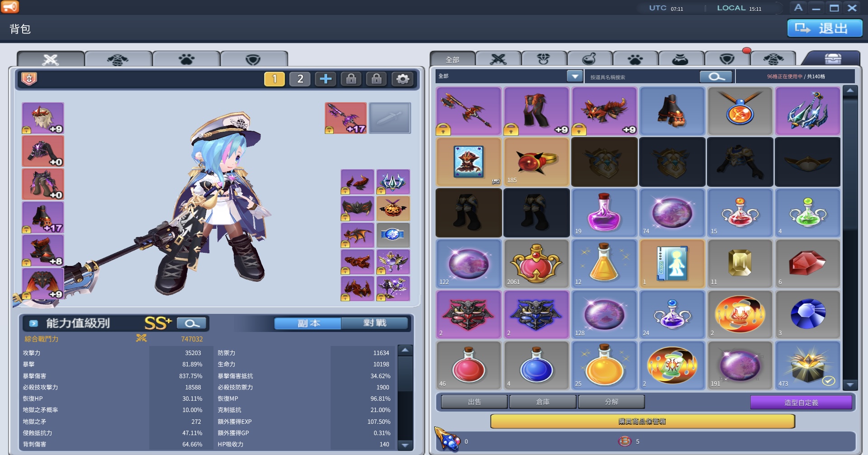The width and height of the screenshot is (868, 455).
Task: Select the red potion stack of 46
Action: 469,365
